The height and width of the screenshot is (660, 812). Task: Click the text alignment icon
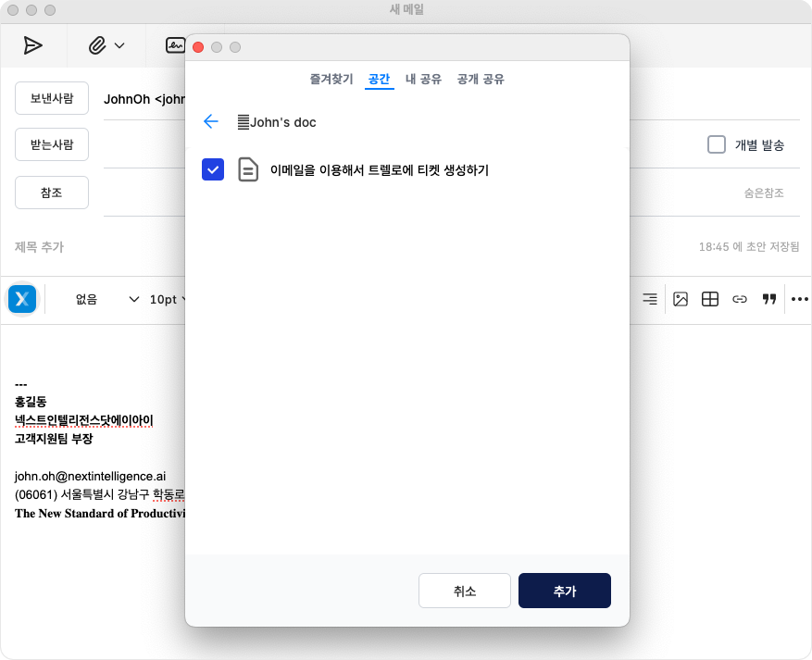tap(649, 299)
